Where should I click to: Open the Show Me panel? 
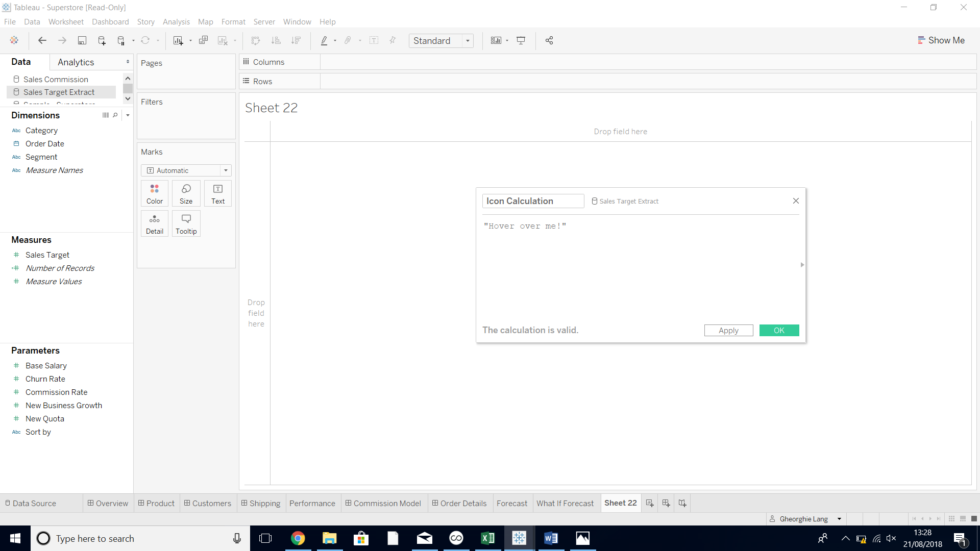942,40
